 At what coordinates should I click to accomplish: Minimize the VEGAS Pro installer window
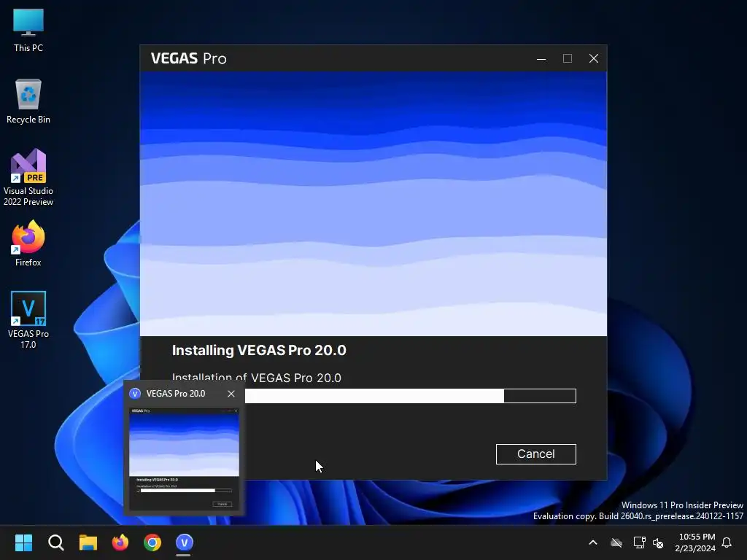541,58
